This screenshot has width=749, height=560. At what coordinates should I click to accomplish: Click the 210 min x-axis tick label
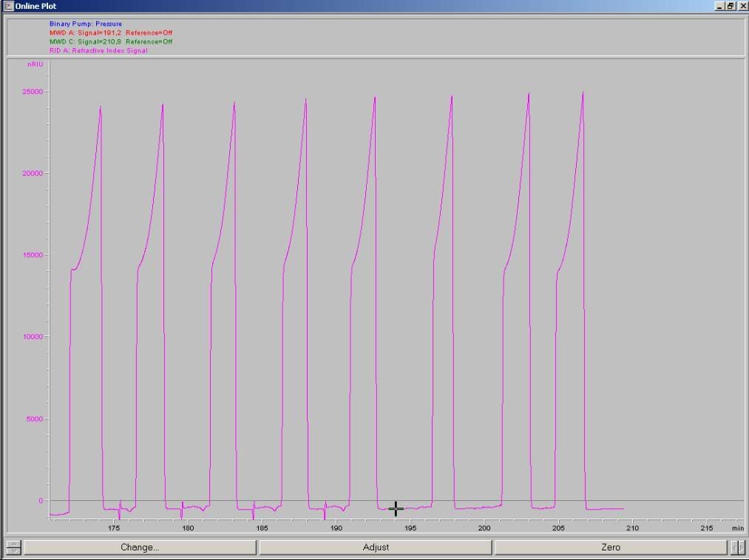632,528
